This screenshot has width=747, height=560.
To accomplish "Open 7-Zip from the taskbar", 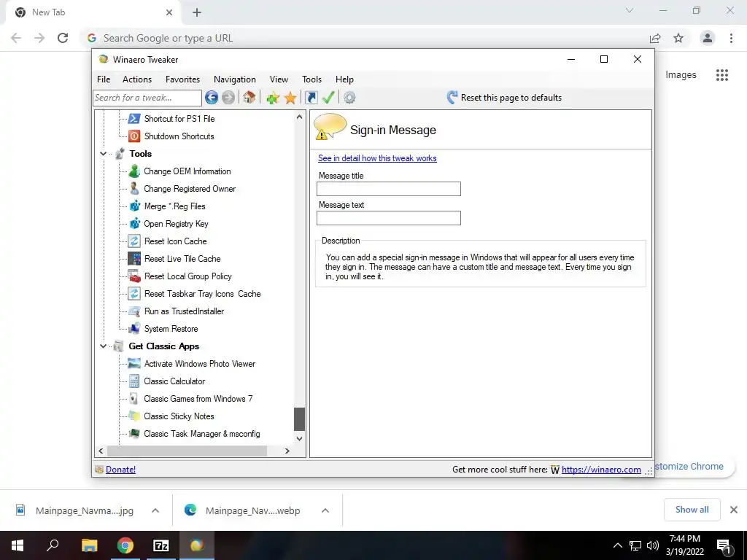I will (161, 545).
